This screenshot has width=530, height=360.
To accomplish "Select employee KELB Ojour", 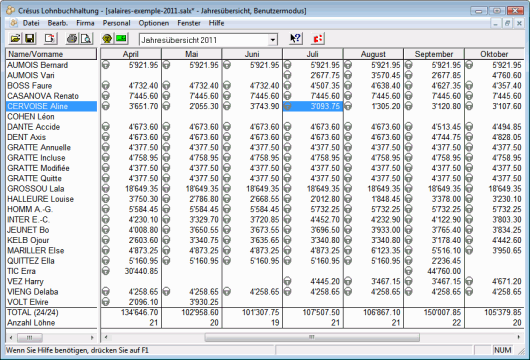I will point(51,240).
